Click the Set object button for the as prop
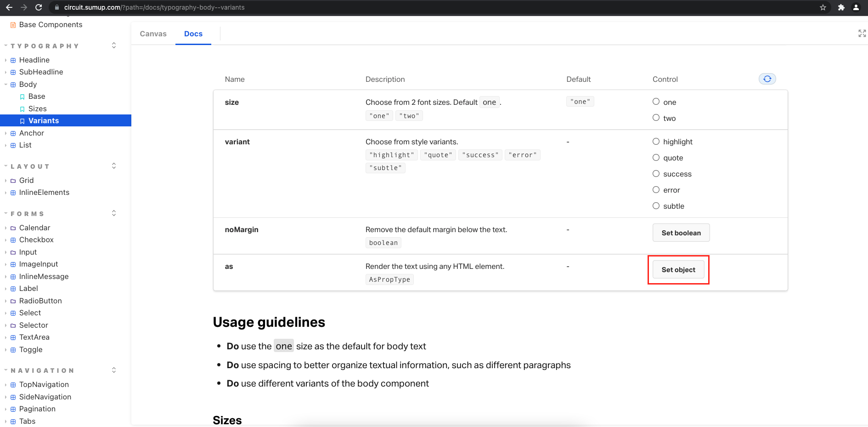The height and width of the screenshot is (427, 868). 678,269
